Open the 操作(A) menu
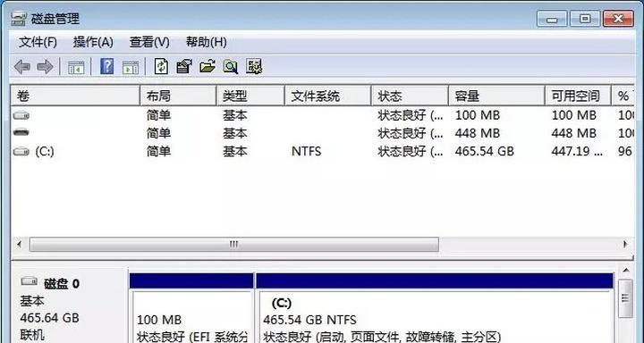The height and width of the screenshot is (343, 644). coord(93,42)
